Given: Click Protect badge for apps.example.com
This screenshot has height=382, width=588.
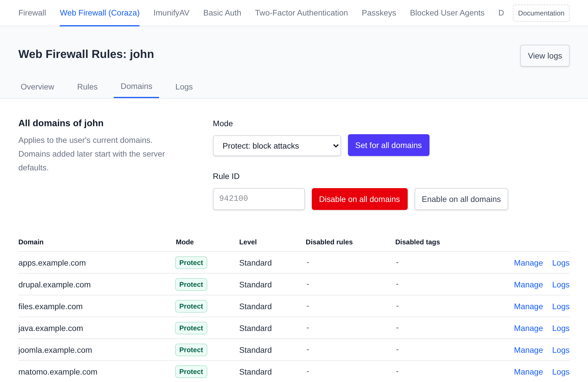Looking at the screenshot, I should 191,263.
